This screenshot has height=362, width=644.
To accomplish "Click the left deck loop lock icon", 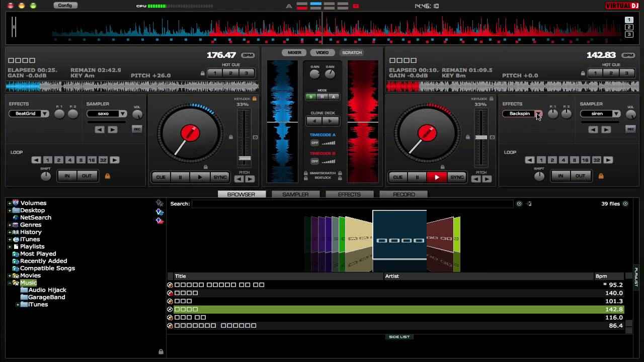I will 107,176.
